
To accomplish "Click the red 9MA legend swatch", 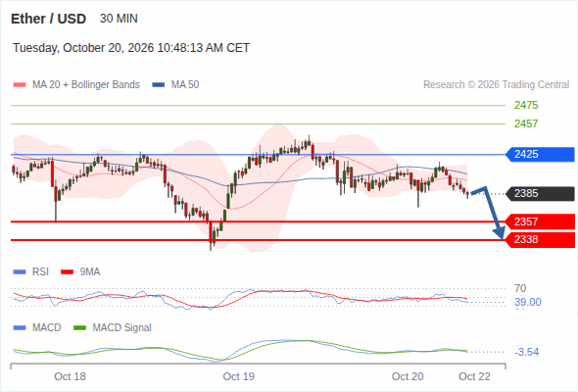I will coord(67,272).
